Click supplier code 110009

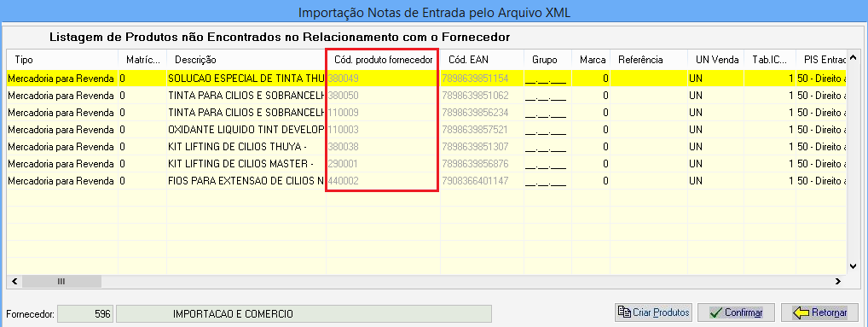(x=344, y=113)
